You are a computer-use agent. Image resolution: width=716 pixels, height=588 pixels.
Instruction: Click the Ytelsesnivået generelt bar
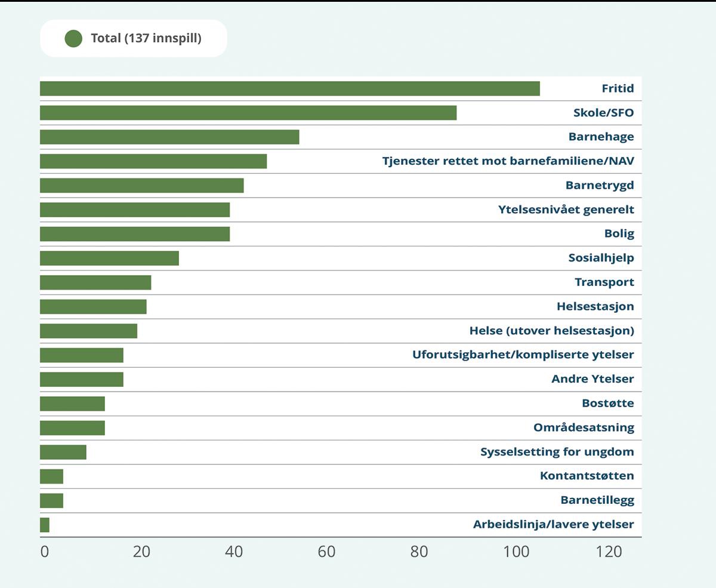pos(134,210)
